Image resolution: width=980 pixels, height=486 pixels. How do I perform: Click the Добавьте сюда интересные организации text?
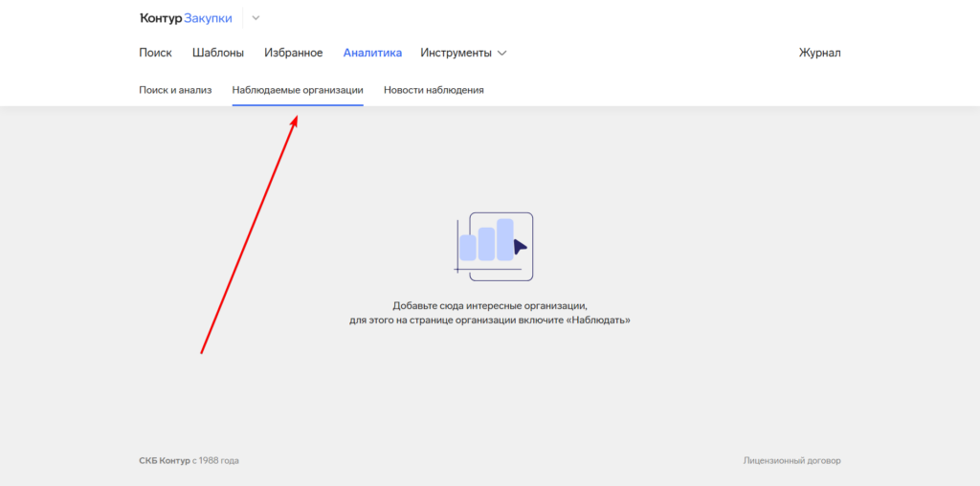coord(489,304)
